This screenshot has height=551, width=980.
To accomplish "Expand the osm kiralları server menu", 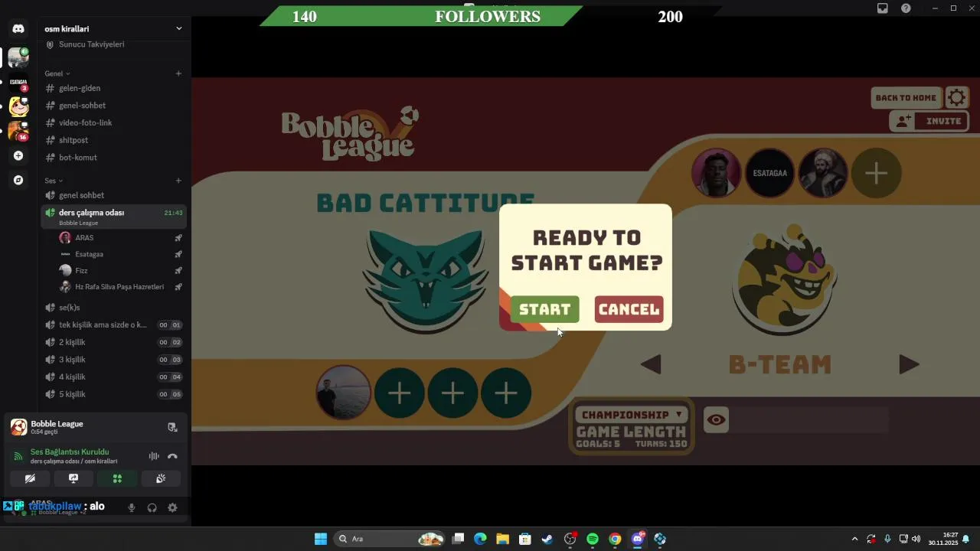I will tap(179, 28).
